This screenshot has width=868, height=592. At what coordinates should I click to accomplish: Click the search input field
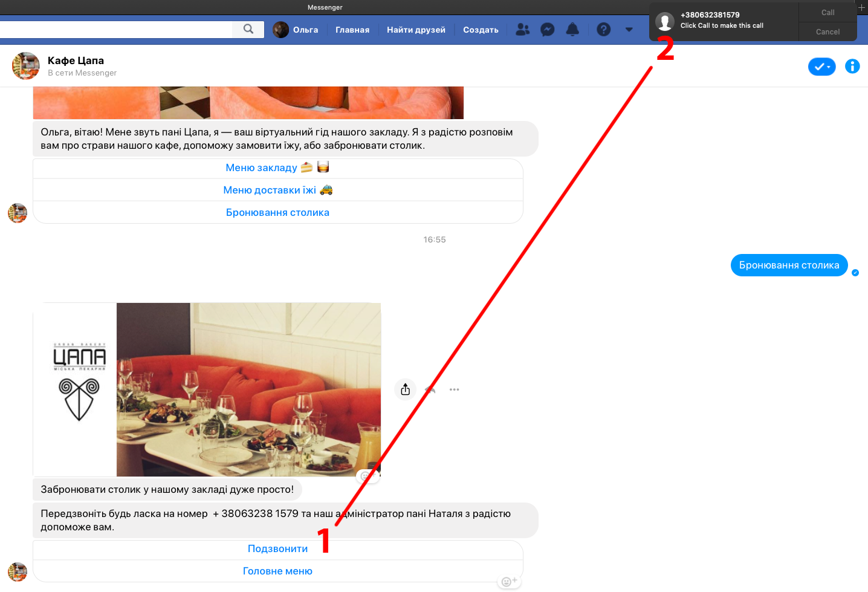[116, 29]
